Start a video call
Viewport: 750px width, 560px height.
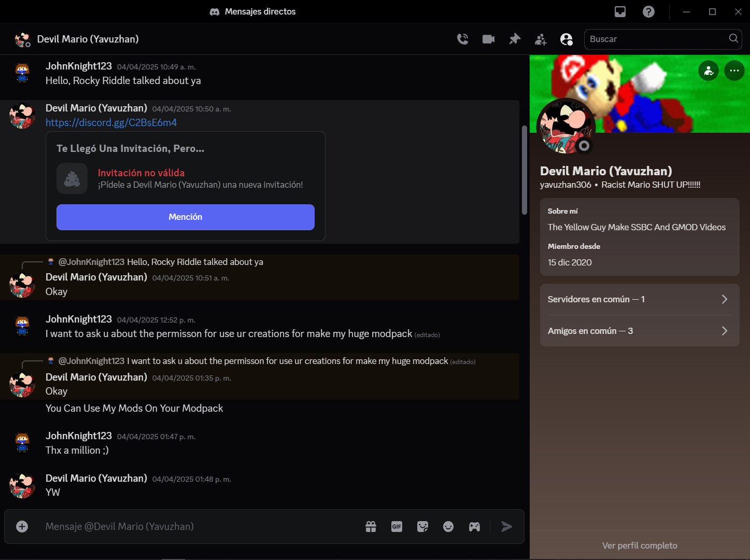pyautogui.click(x=488, y=39)
